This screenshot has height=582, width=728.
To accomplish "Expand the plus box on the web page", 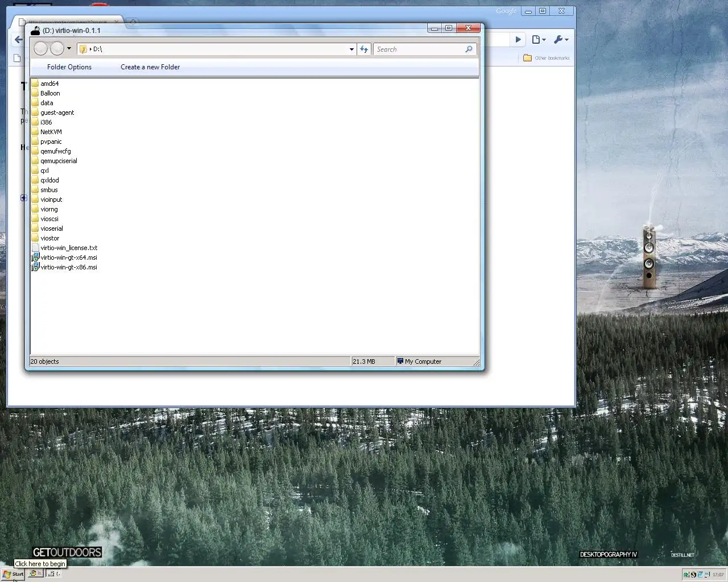I will 24,198.
